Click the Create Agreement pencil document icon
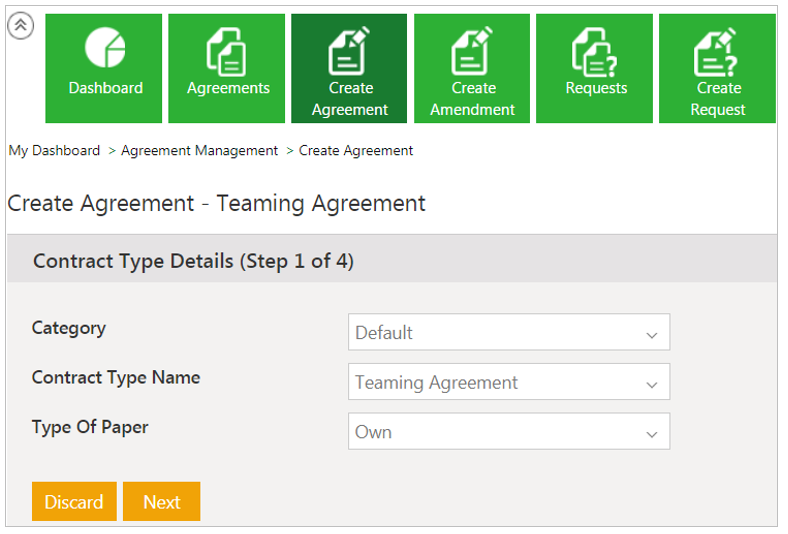788x534 pixels. tap(350, 50)
